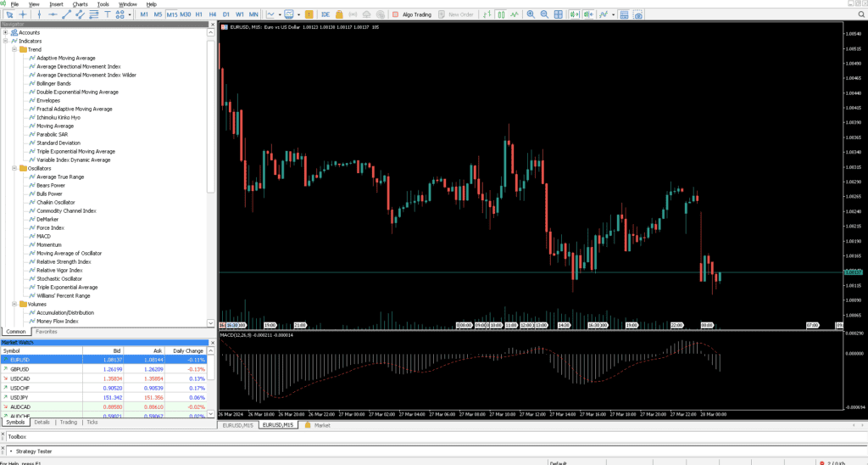
Task: Toggle Algo Trading on or off
Action: coord(412,14)
